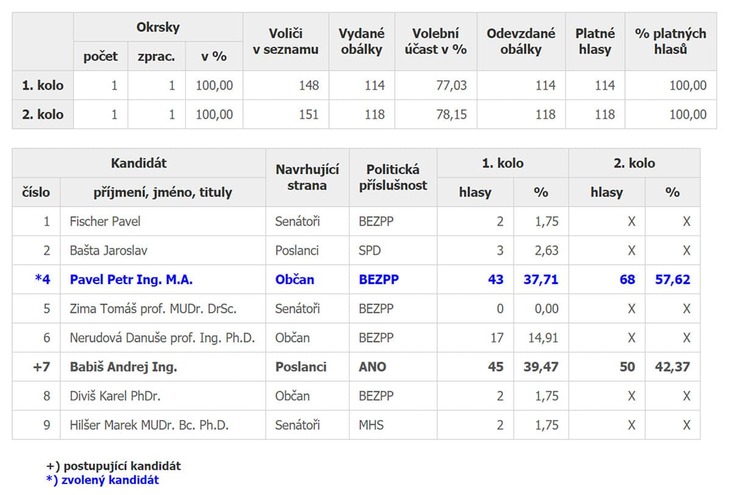
Task: Click the Volební účast v % header
Action: pos(435,41)
